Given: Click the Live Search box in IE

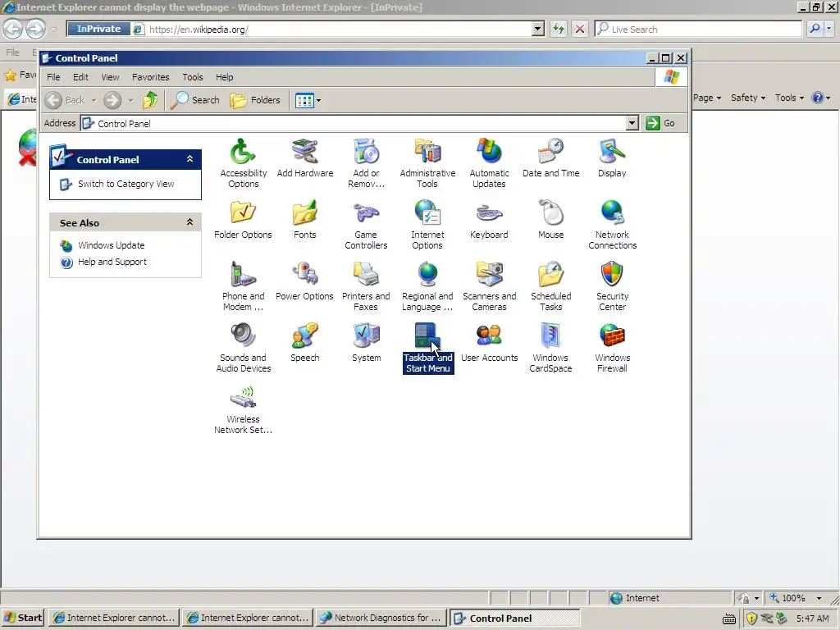Looking at the screenshot, I should [698, 29].
